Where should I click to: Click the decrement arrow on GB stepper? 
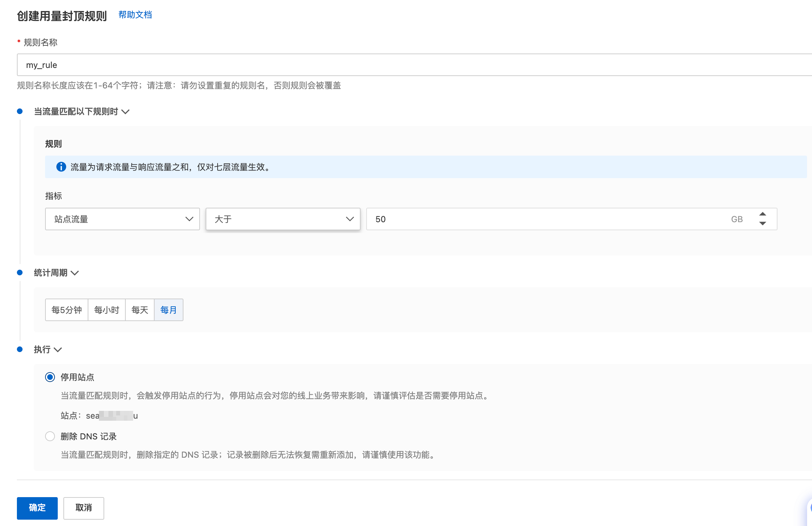[x=762, y=224]
